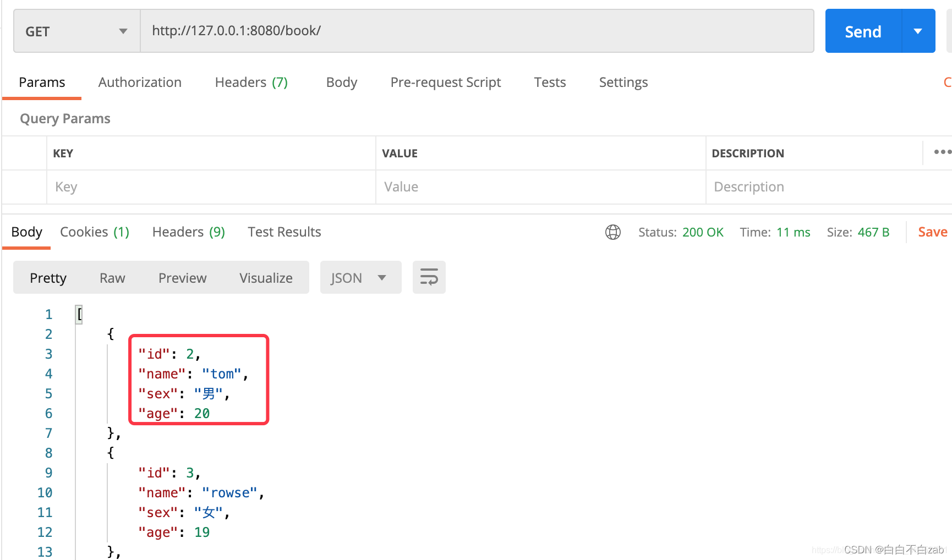Select the Preview view mode
This screenshot has height=560, width=952.
point(183,278)
